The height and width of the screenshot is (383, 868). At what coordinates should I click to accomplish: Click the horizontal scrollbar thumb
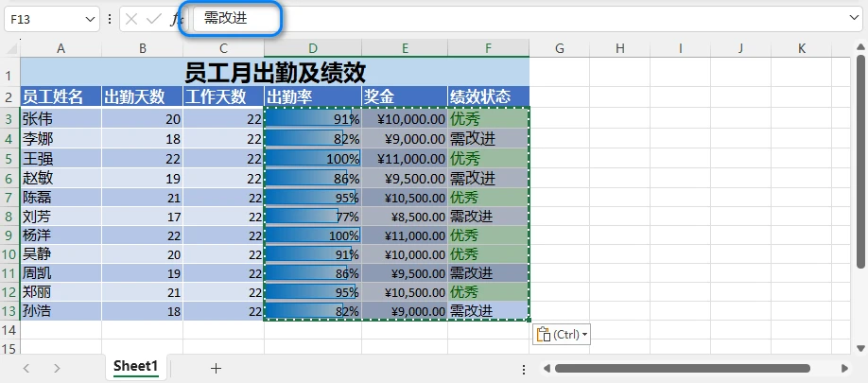pyautogui.click(x=683, y=368)
